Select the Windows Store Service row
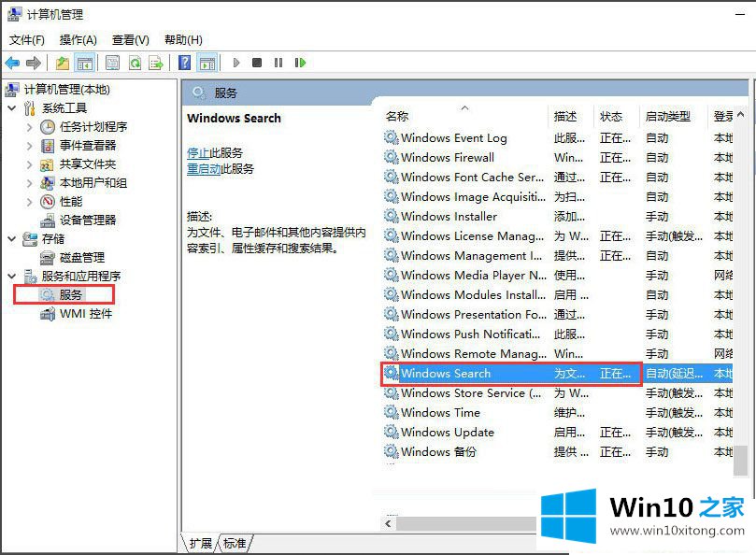The height and width of the screenshot is (555, 756). pyautogui.click(x=557, y=393)
